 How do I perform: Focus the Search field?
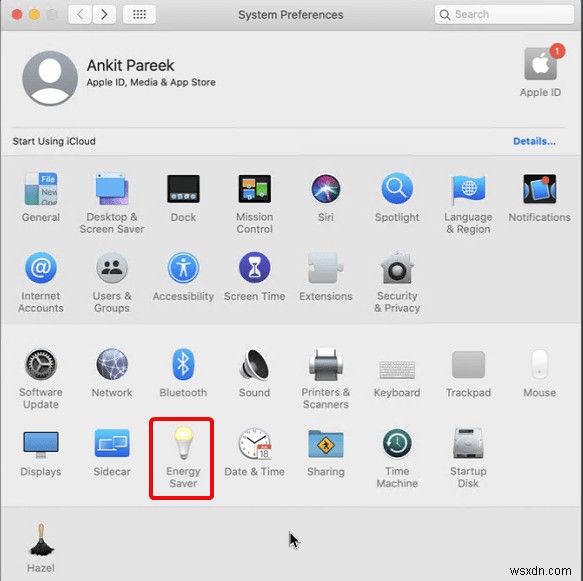click(x=504, y=14)
